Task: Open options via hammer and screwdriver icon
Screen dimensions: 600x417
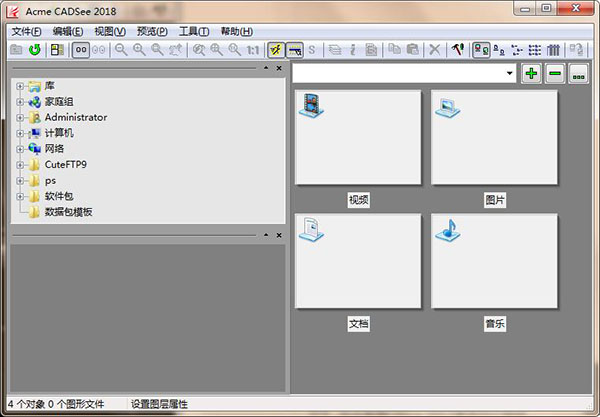Action: pyautogui.click(x=458, y=49)
